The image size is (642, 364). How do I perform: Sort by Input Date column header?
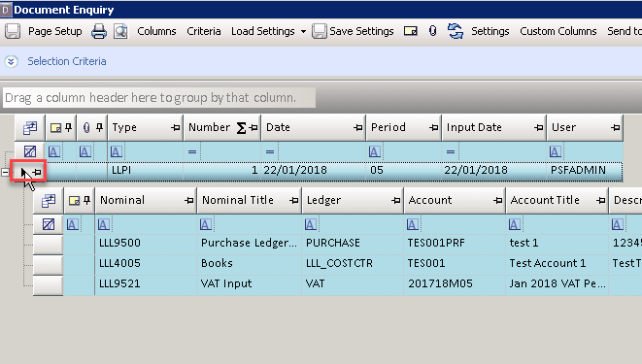tap(474, 127)
